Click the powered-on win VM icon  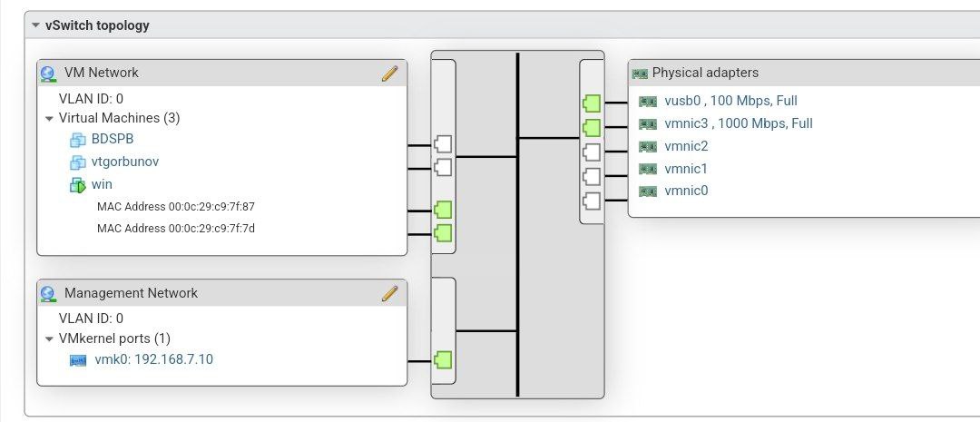[77, 185]
